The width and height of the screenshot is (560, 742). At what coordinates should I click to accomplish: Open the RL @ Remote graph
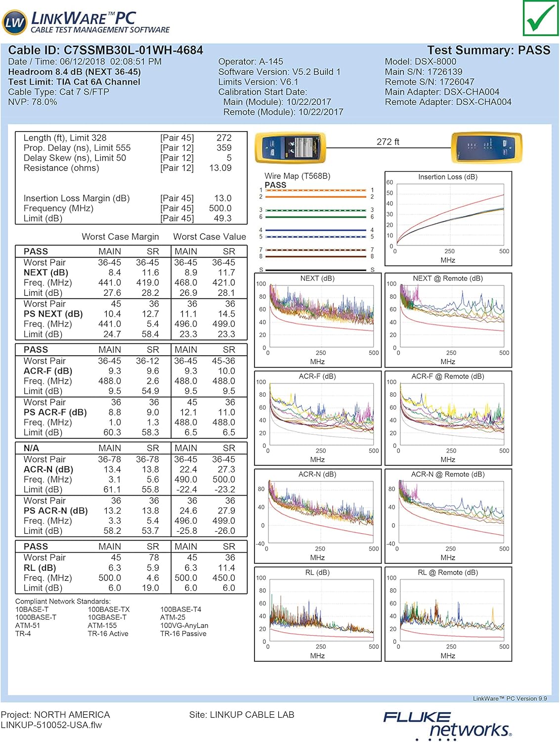(448, 613)
